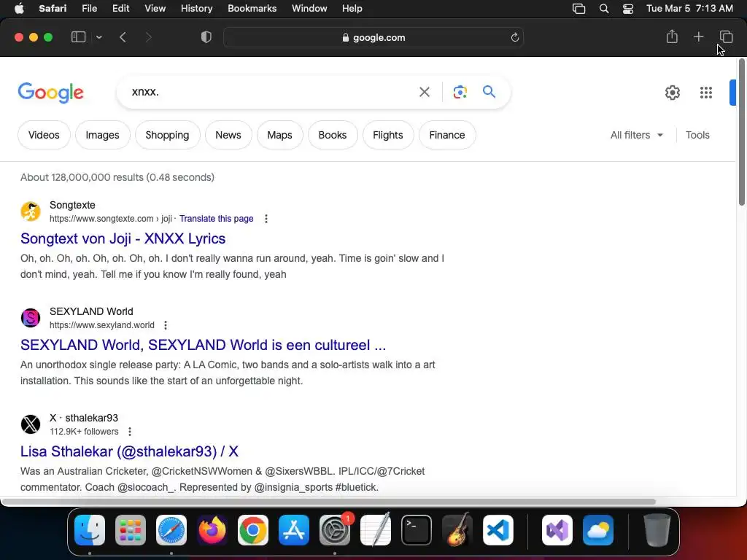Open the Window menu
The image size is (747, 560).
pos(309,8)
